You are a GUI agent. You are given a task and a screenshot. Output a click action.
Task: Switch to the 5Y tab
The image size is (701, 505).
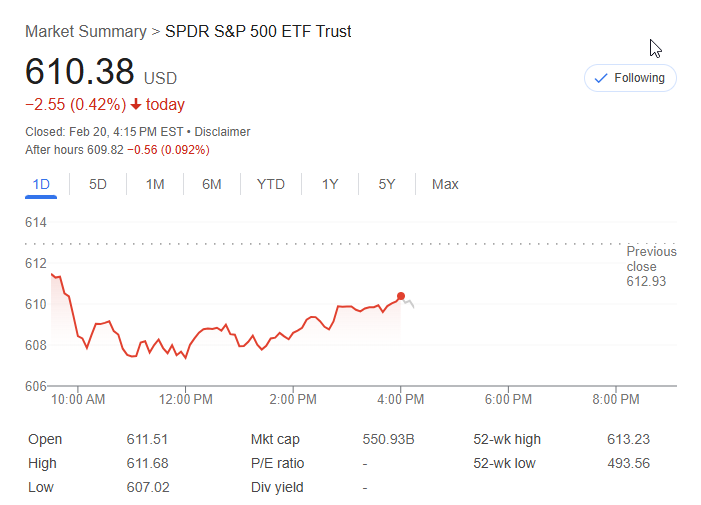click(x=387, y=184)
